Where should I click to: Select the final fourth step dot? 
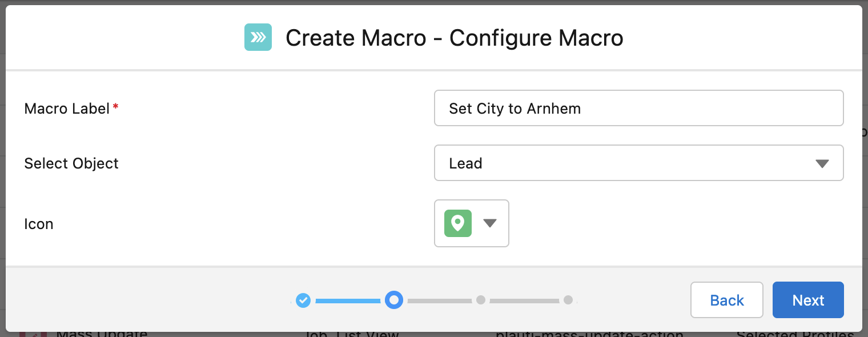(568, 300)
